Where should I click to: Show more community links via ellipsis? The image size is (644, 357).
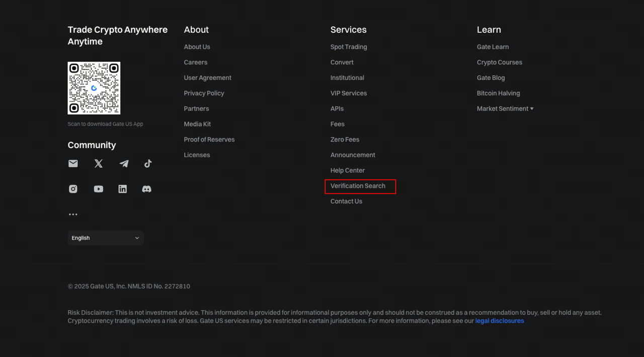(73, 215)
